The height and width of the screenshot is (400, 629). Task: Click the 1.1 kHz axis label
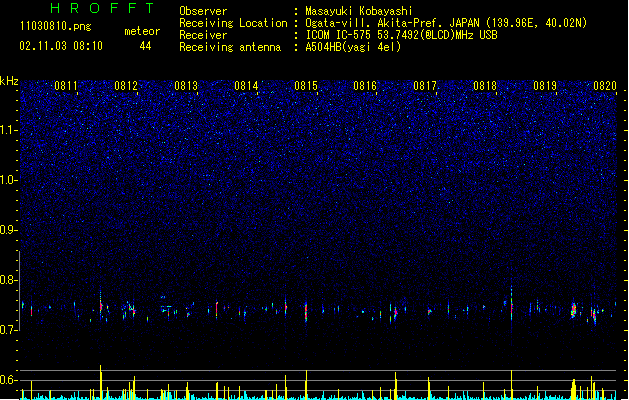pos(9,130)
